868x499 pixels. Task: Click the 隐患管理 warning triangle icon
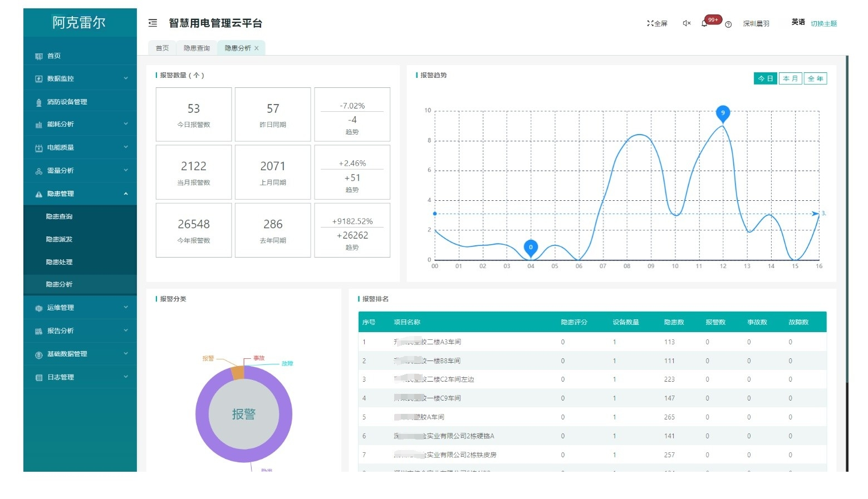[38, 194]
